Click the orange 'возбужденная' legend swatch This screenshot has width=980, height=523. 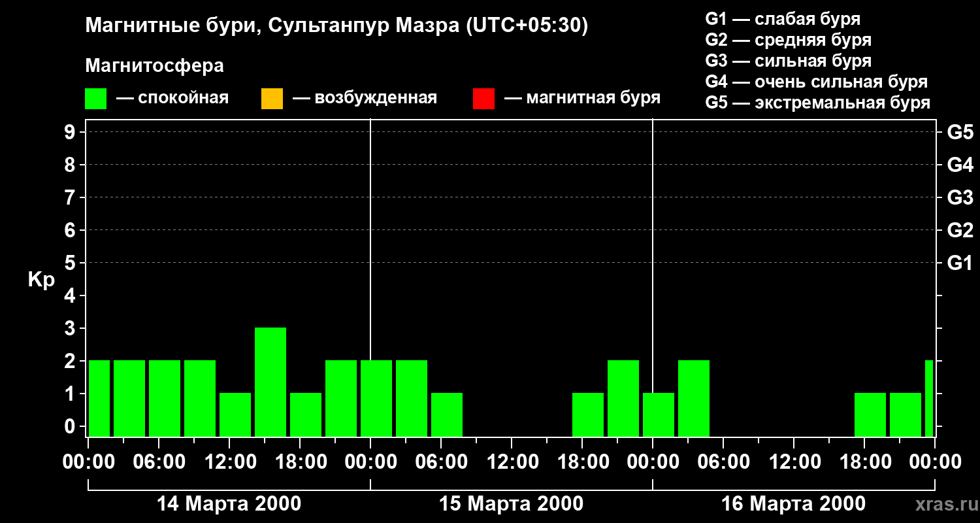(272, 98)
